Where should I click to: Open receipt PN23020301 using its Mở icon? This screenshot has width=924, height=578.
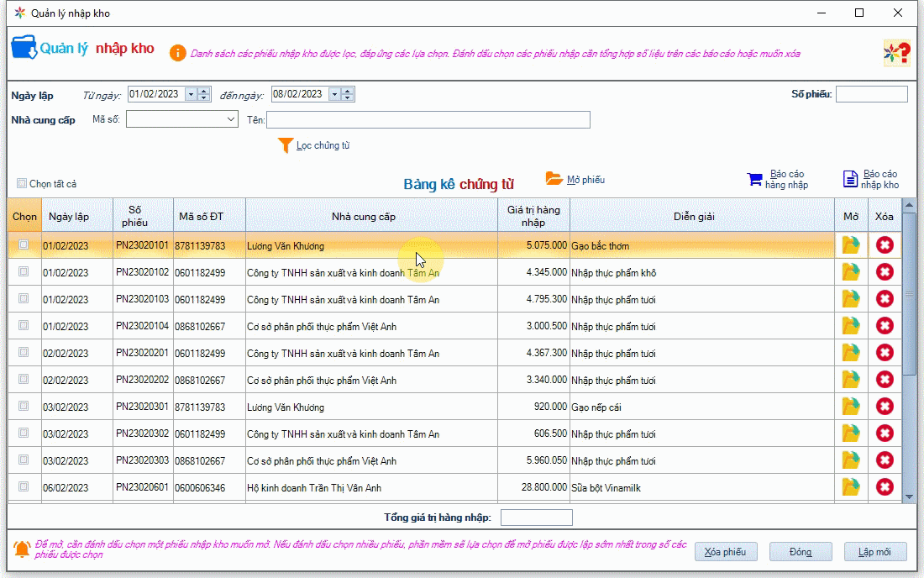tap(851, 407)
